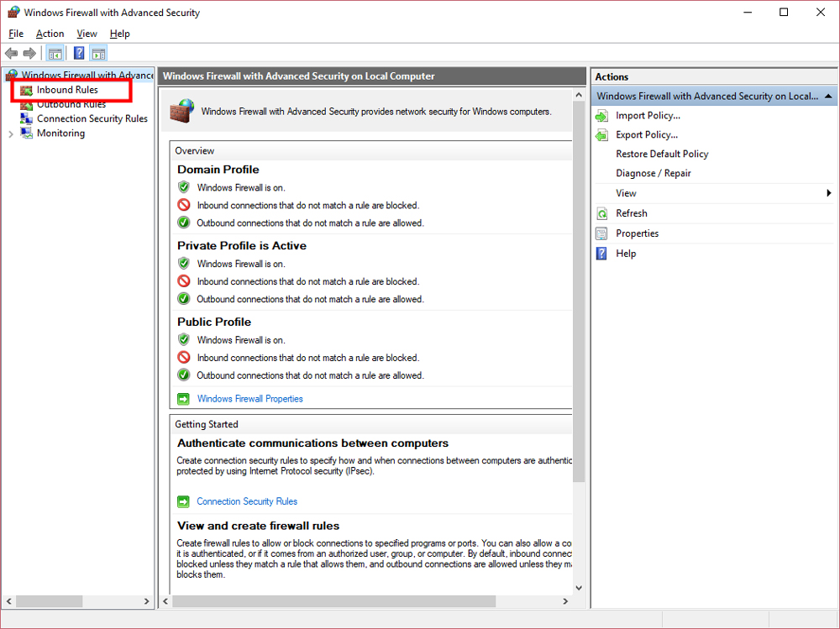Image resolution: width=840 pixels, height=629 pixels.
Task: Select the root Windows Firewall tree node
Action: tap(87, 75)
